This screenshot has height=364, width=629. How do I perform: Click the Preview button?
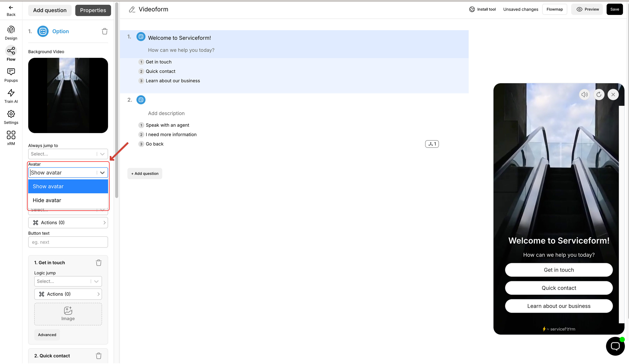[x=587, y=9]
